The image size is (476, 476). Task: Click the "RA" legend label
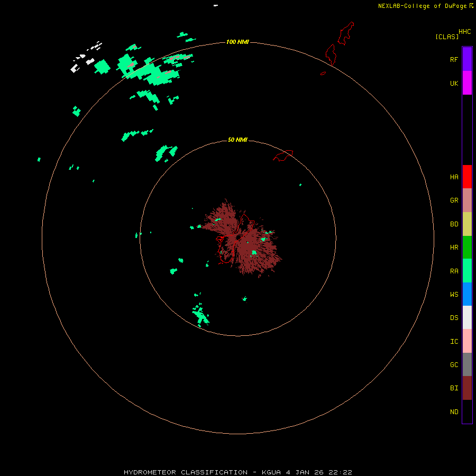click(454, 271)
